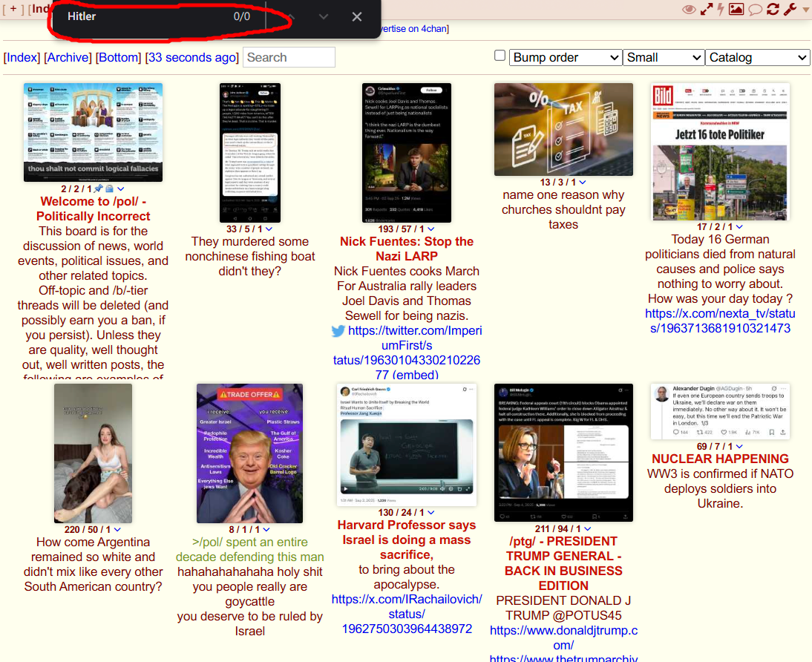
Task: Click the brown triangle menu beside the wrench
Action: click(806, 9)
